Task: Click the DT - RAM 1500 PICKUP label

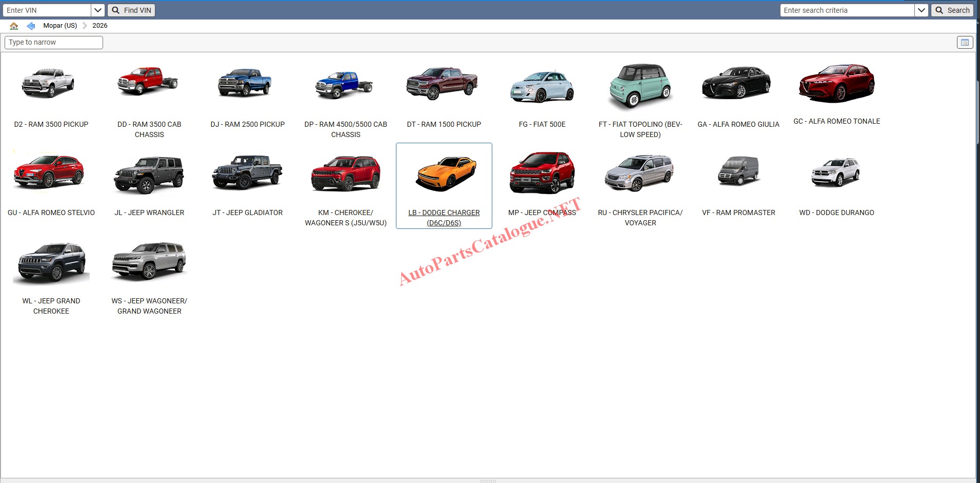Action: click(x=444, y=124)
